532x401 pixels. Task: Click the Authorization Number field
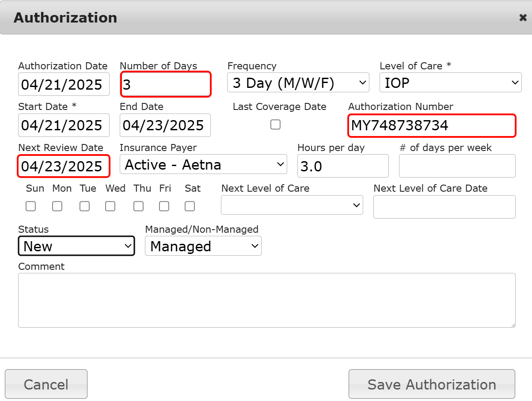coord(432,126)
